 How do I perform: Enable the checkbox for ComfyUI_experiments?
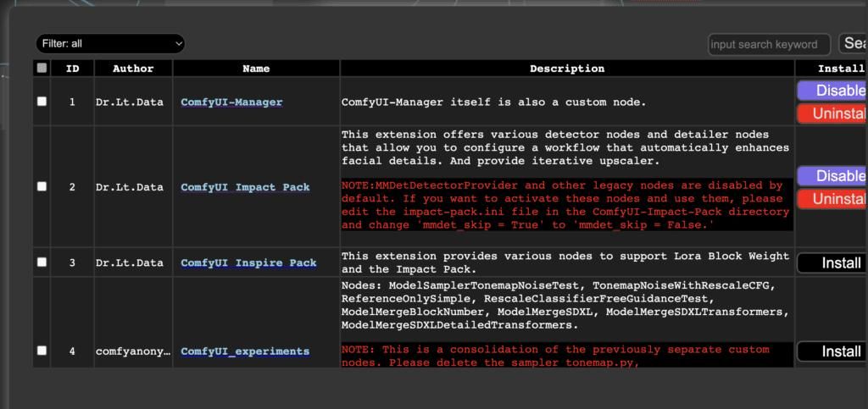pos(42,351)
